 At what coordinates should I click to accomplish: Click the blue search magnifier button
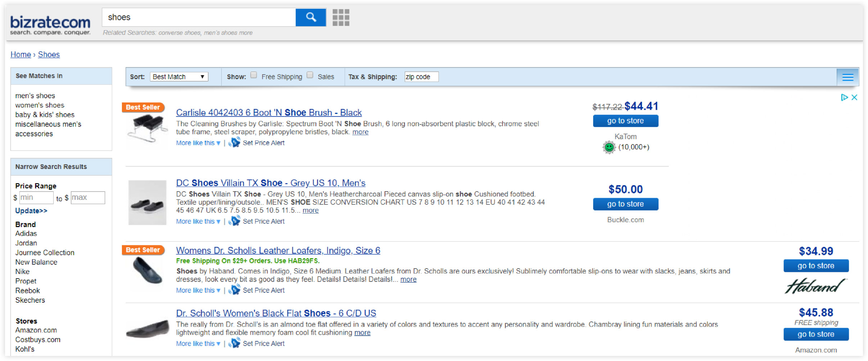tap(311, 17)
